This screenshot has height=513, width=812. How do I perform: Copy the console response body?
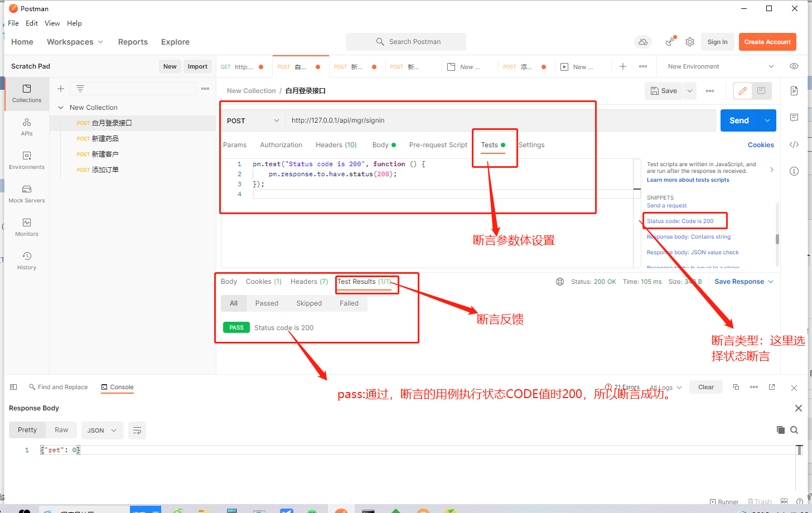[x=781, y=430]
